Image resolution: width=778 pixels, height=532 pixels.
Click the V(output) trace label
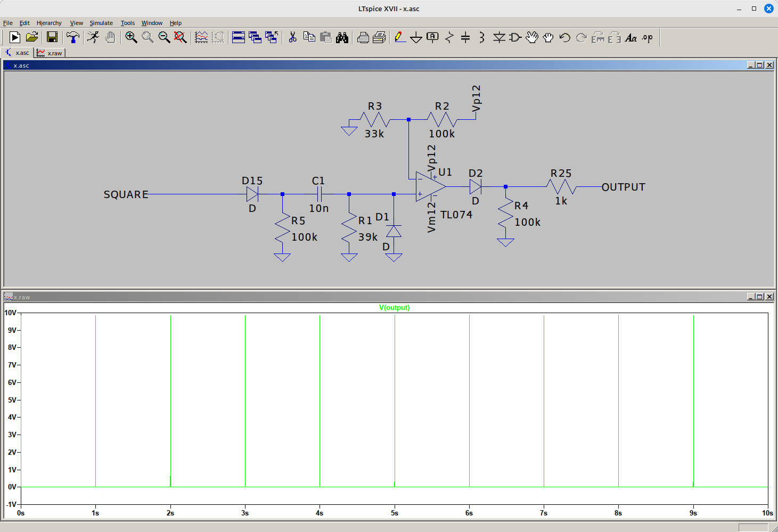[394, 307]
